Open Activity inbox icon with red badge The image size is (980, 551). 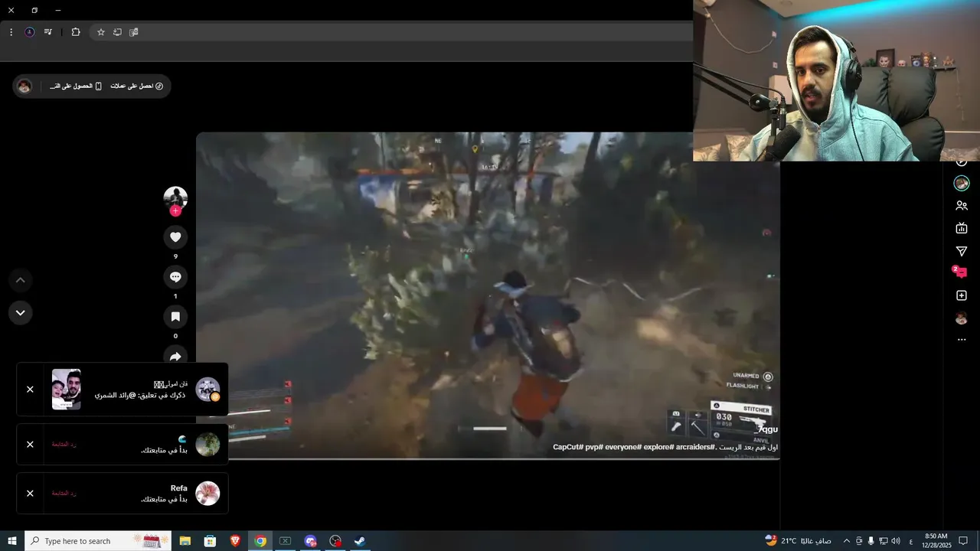pos(961,272)
